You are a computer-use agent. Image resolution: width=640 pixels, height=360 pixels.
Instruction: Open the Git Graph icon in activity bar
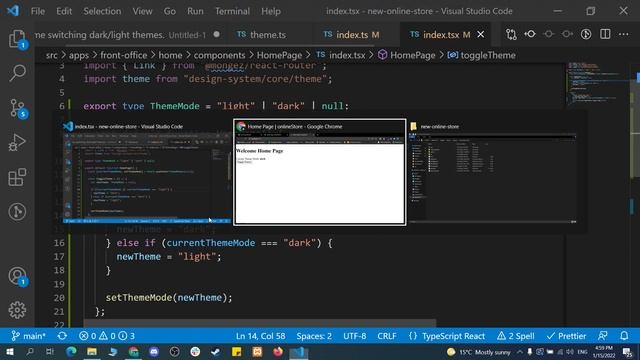17,211
